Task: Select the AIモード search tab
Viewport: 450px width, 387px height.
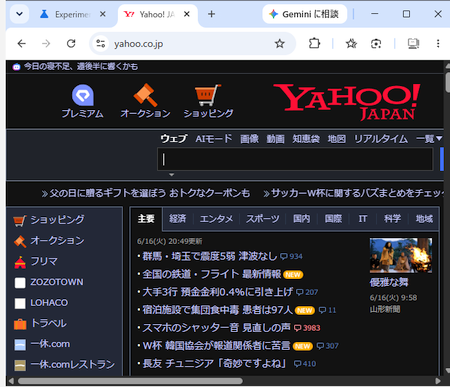Action: pyautogui.click(x=214, y=138)
